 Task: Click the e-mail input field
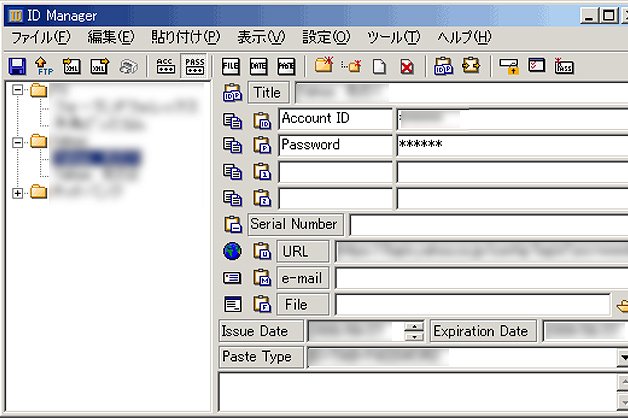pos(481,278)
